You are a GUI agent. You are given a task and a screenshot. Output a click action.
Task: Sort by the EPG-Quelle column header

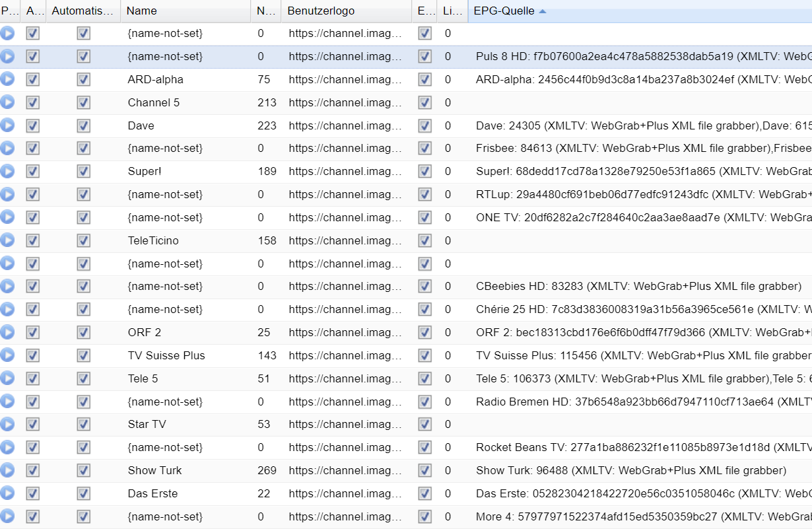640,11
